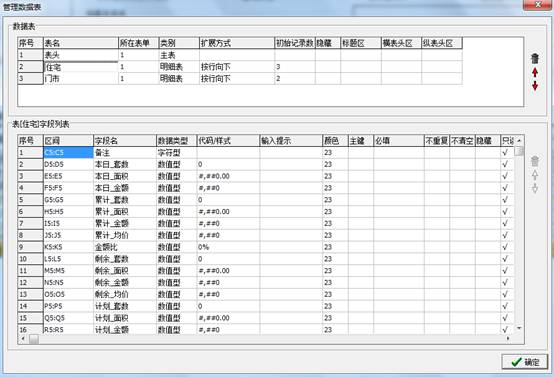Toggle read-only checkmark for 本日_套数 field
Viewport: 554px width, 377px height.
click(505, 164)
